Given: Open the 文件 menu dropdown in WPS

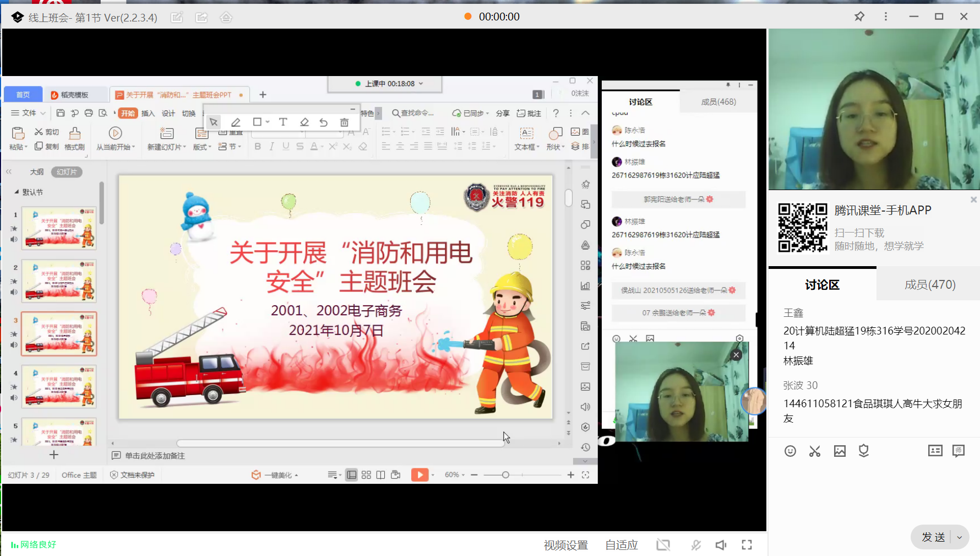Looking at the screenshot, I should coord(29,113).
